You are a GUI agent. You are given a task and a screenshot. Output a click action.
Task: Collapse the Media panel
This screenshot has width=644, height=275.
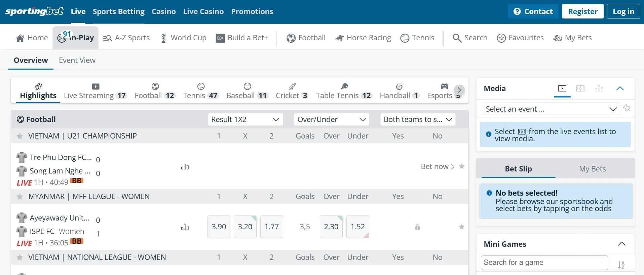[620, 88]
